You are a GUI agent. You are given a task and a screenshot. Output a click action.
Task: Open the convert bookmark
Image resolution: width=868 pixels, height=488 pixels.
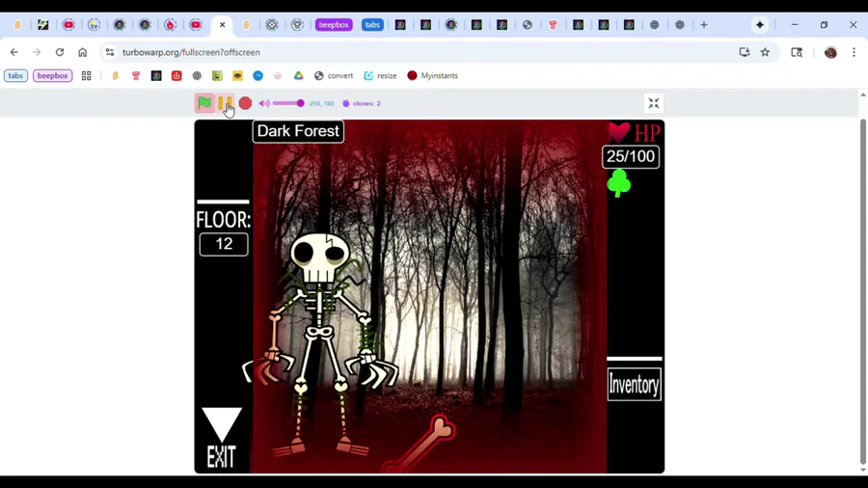(x=334, y=76)
